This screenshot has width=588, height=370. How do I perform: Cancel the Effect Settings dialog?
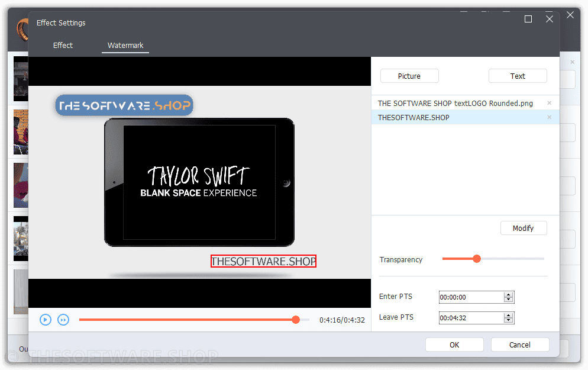point(520,345)
